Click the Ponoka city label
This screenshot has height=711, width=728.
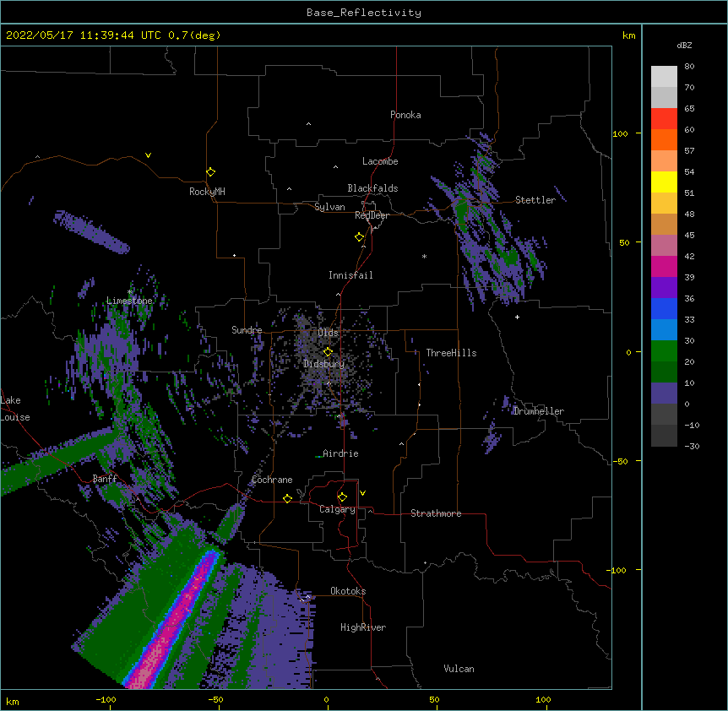pyautogui.click(x=405, y=115)
